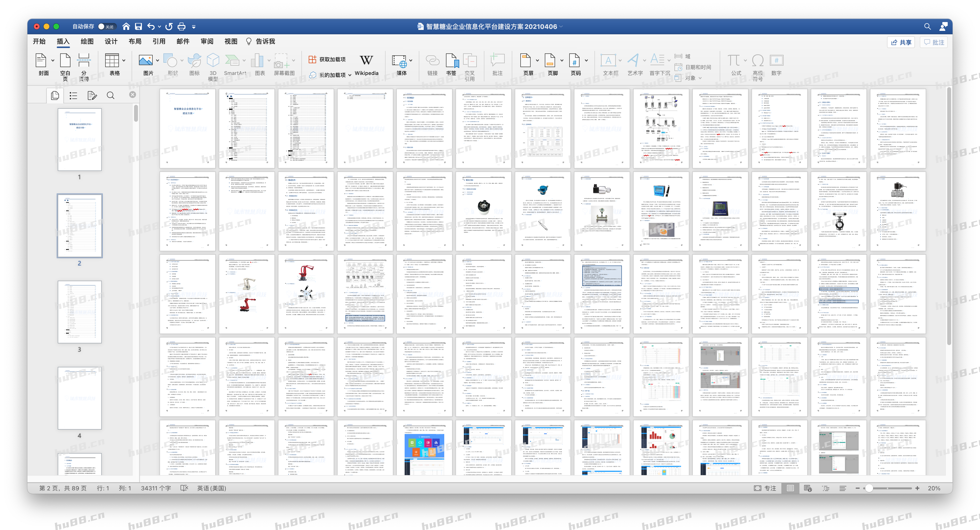This screenshot has height=530, width=980.
Task: Open 我的加载项 dropdown arrow
Action: (350, 75)
